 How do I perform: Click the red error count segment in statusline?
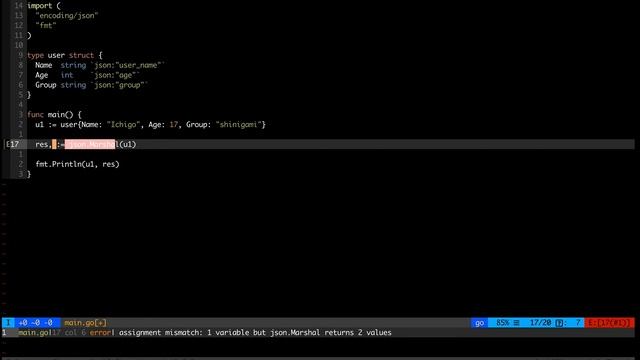609,323
